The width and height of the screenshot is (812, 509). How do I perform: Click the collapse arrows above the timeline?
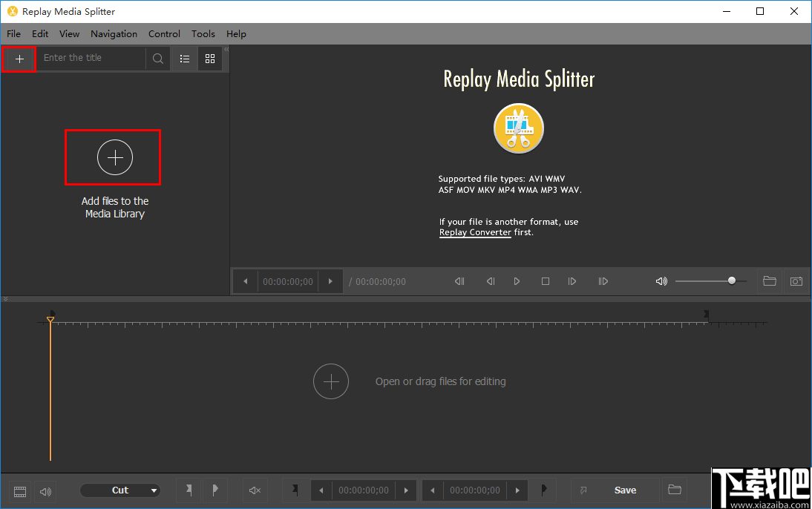coord(6,298)
